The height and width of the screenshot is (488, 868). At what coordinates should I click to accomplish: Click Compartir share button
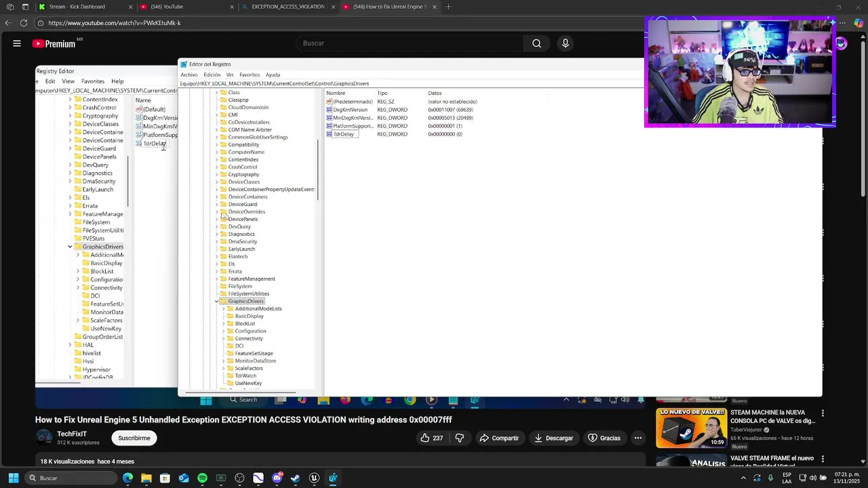click(498, 438)
